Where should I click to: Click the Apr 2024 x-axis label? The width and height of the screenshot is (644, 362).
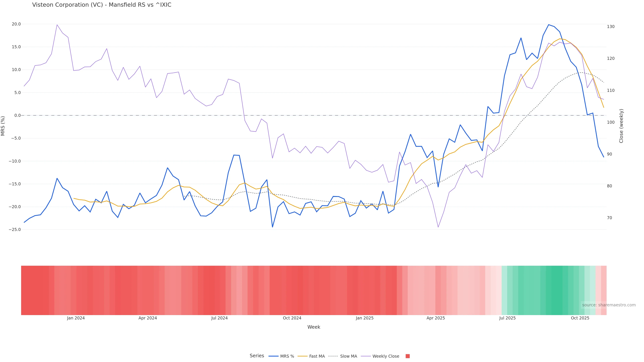coord(148,318)
